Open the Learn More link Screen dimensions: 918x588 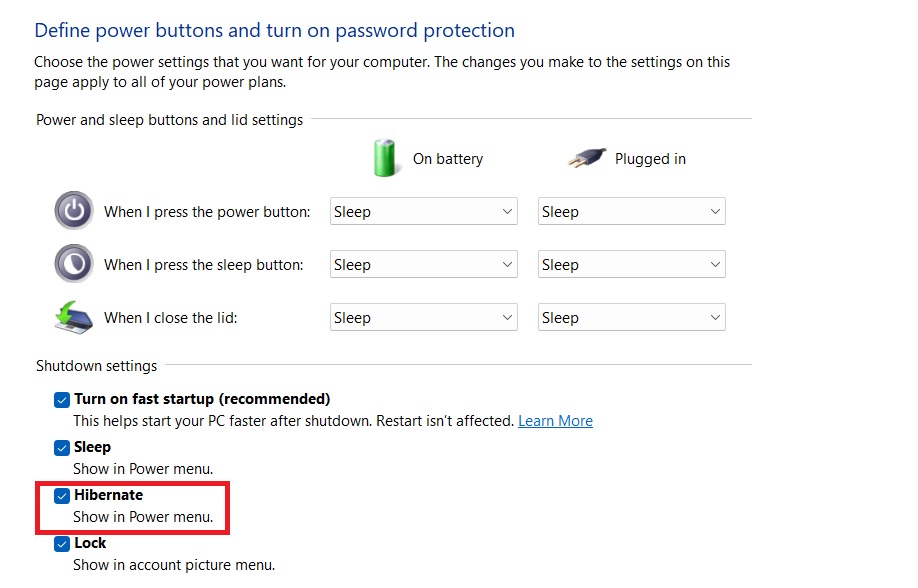(555, 421)
